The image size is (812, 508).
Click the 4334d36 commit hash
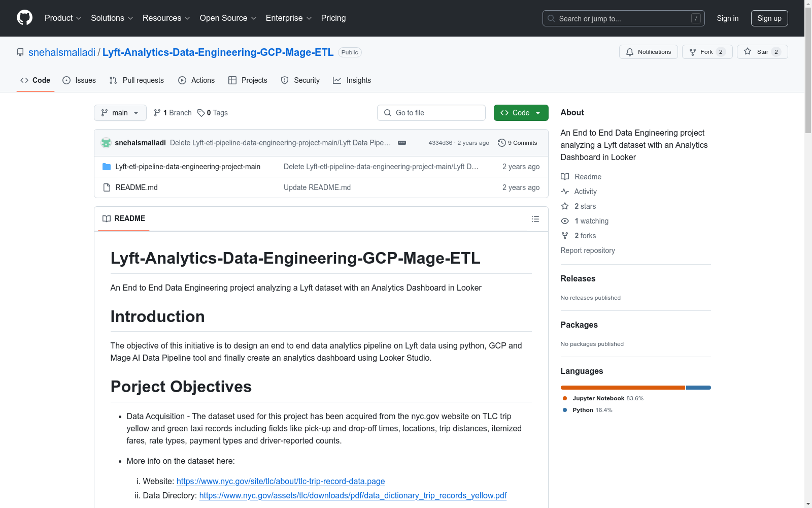click(440, 143)
